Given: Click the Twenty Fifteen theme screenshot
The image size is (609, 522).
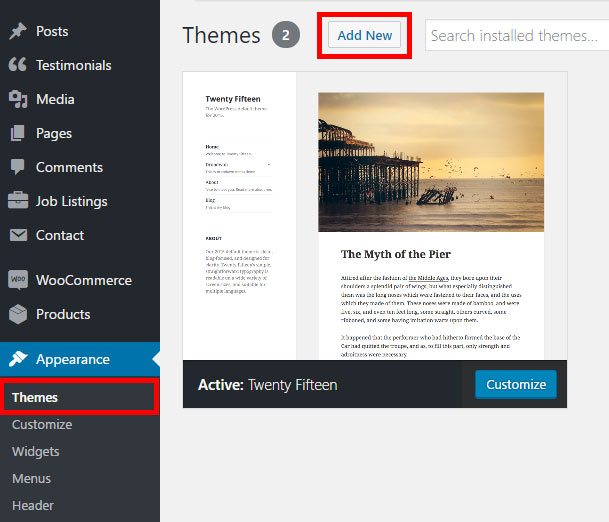Looking at the screenshot, I should [375, 216].
